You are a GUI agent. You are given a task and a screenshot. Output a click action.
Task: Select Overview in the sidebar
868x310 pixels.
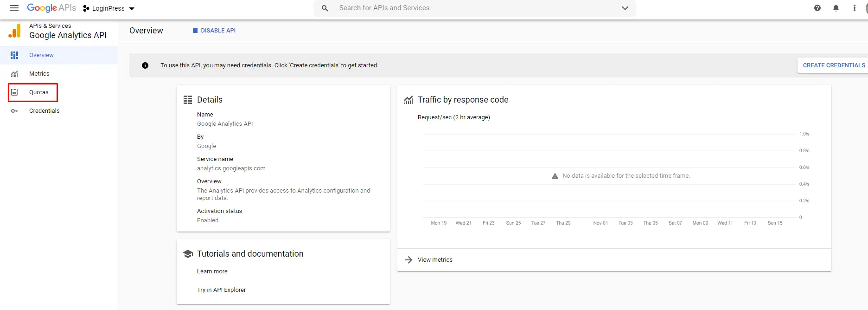point(59,55)
